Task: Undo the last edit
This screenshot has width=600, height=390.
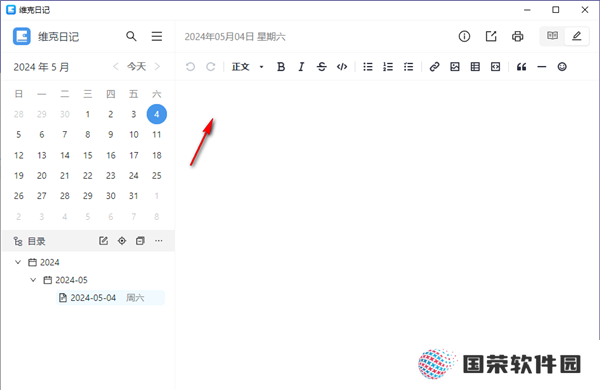Action: point(190,67)
